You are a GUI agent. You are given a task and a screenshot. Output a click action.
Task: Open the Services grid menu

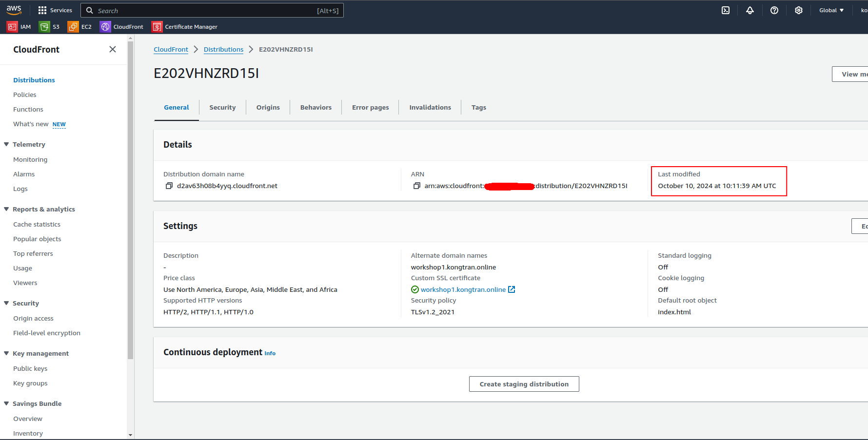[55, 10]
